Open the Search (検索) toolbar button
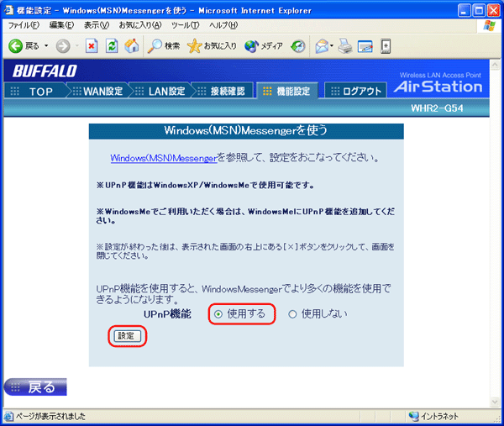 pyautogui.click(x=163, y=46)
